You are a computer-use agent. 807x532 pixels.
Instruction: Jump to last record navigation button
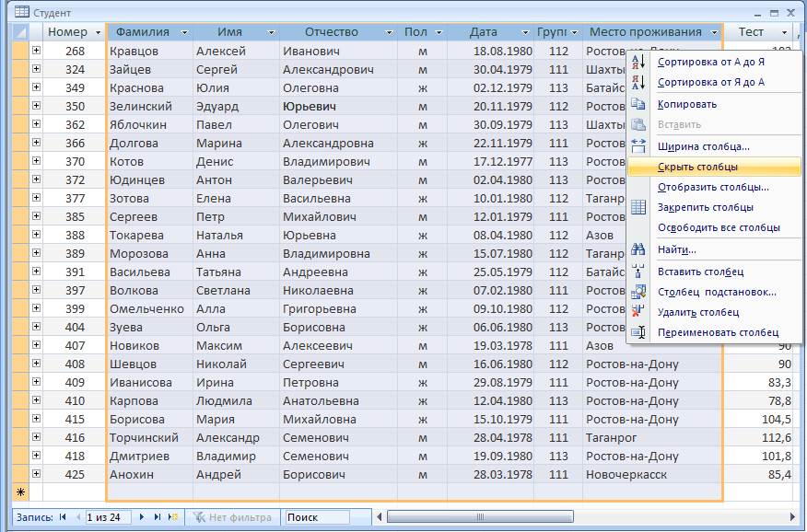click(157, 517)
